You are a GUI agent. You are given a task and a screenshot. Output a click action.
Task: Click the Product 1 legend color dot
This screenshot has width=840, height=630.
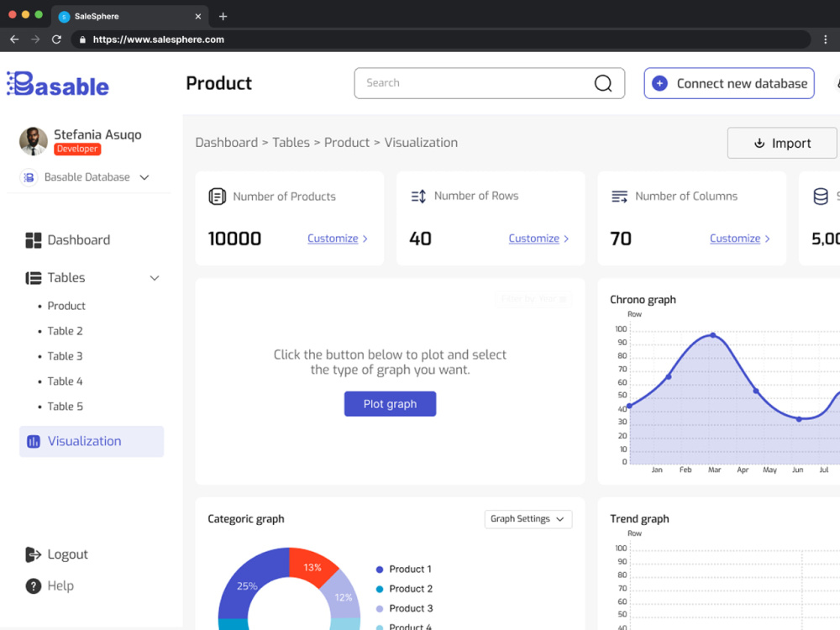pyautogui.click(x=380, y=570)
